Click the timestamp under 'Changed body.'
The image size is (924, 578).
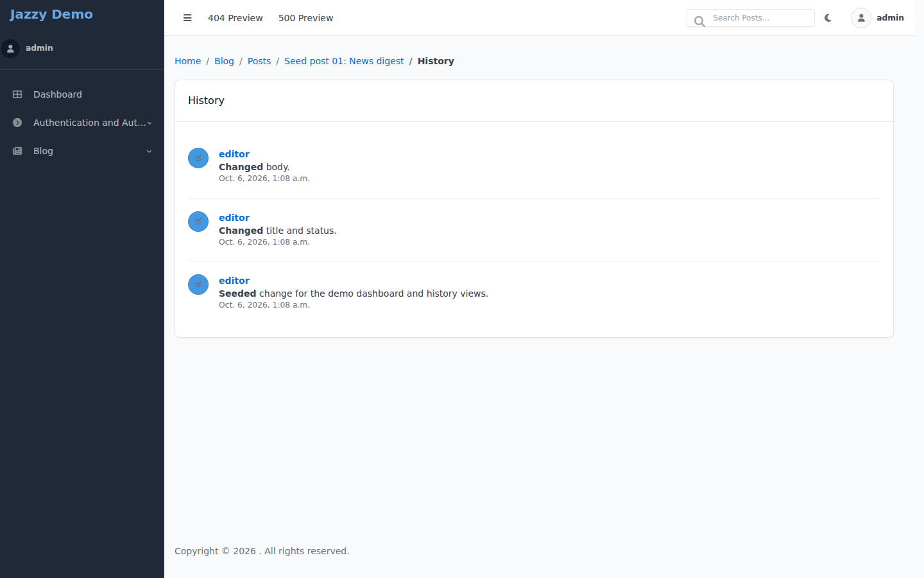[264, 179]
